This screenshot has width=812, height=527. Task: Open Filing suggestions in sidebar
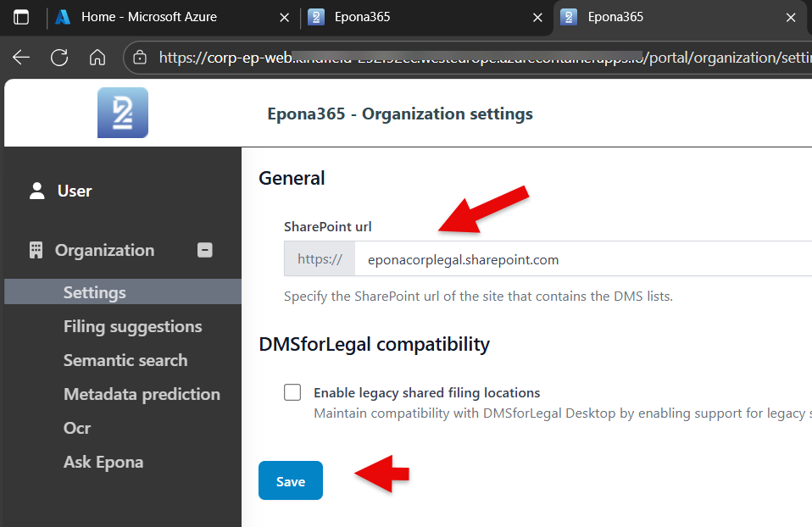(132, 326)
